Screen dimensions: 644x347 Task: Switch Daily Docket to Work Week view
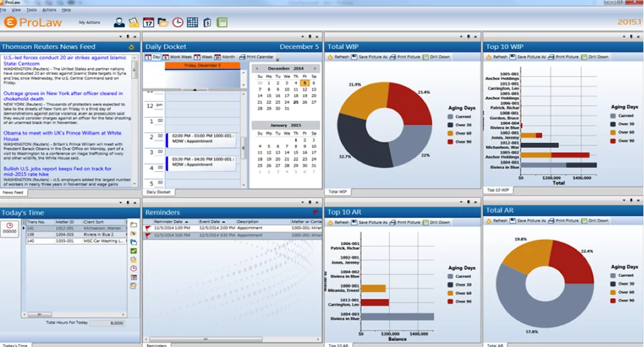(178, 57)
